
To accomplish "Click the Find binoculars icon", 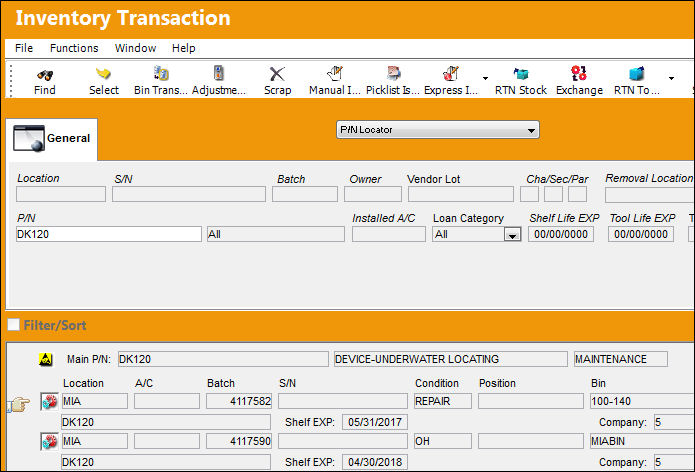I will point(45,74).
